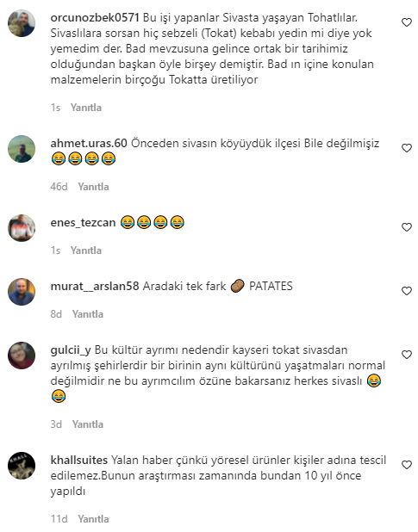Like murat__arslan58's PATATES comment
This screenshot has width=418, height=532.
[407, 291]
